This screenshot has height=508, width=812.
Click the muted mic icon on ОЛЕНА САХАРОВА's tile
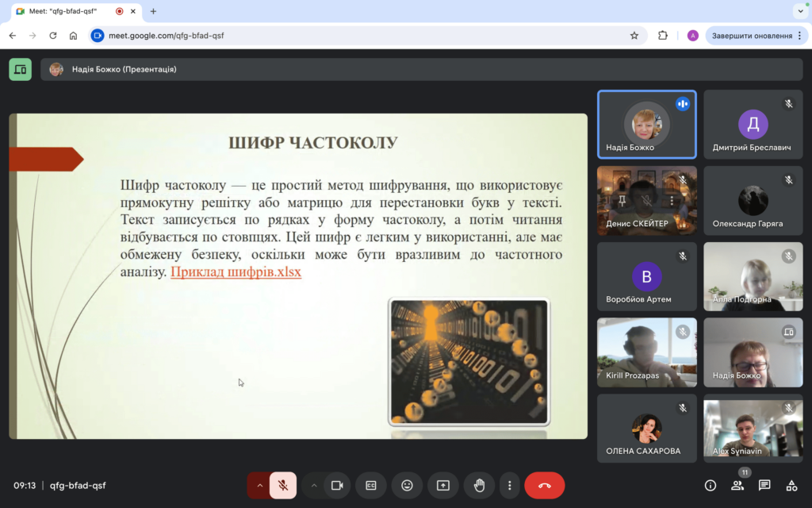coord(683,409)
